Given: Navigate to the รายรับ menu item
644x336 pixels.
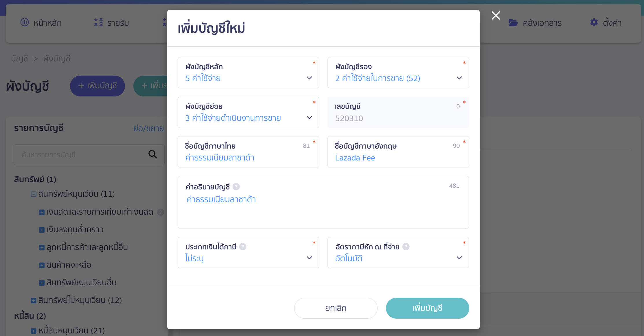Looking at the screenshot, I should [117, 22].
